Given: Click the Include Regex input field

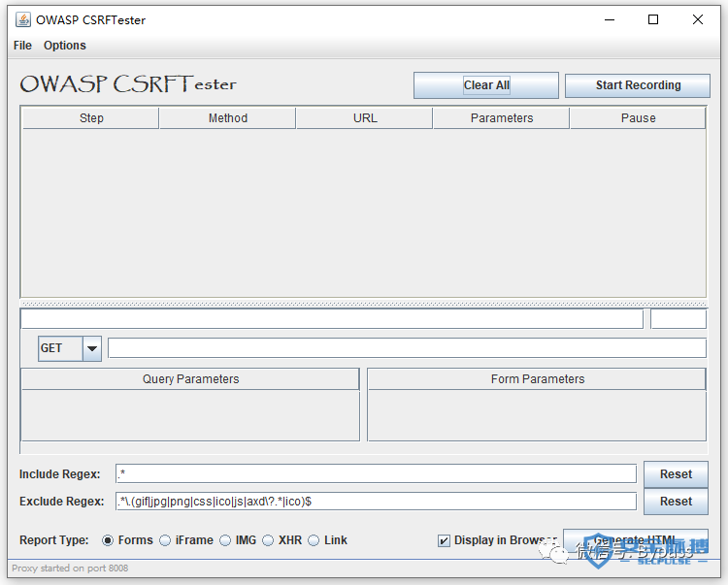Looking at the screenshot, I should click(376, 474).
